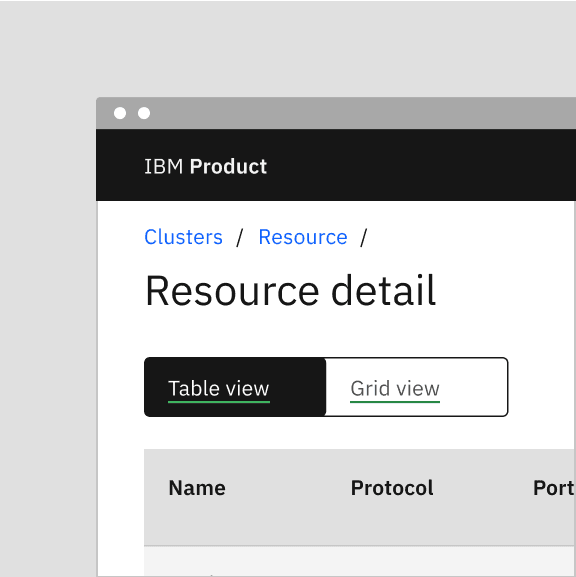Click the trailing slash after Resource

pyautogui.click(x=364, y=238)
